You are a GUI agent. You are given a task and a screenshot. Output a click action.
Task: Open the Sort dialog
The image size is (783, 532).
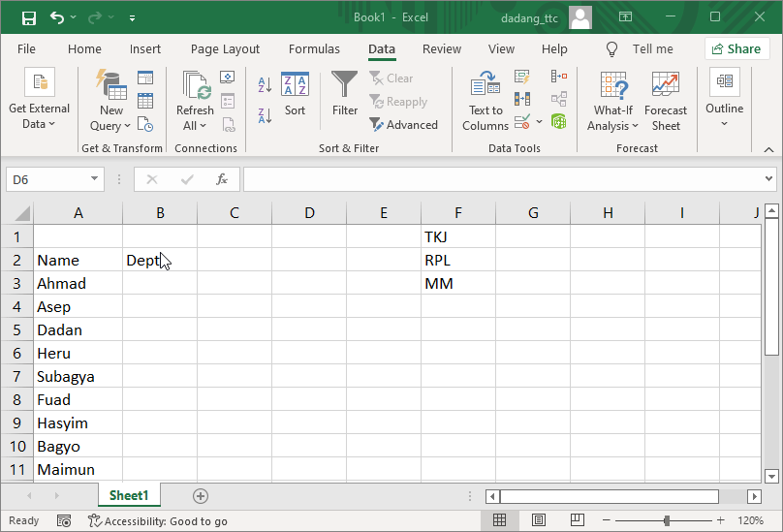click(x=295, y=95)
